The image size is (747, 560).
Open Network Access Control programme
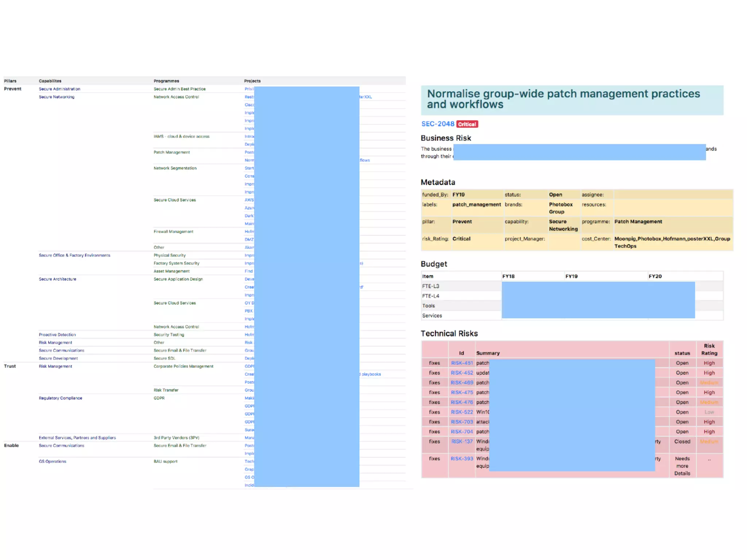pos(176,97)
